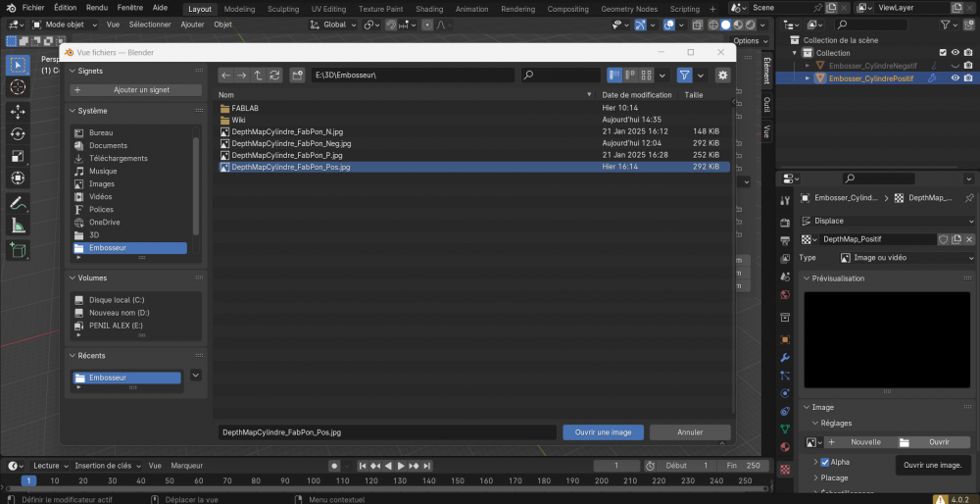Toggle the Alpha checkbox in image settings
This screenshot has width=980, height=504.
(x=825, y=462)
